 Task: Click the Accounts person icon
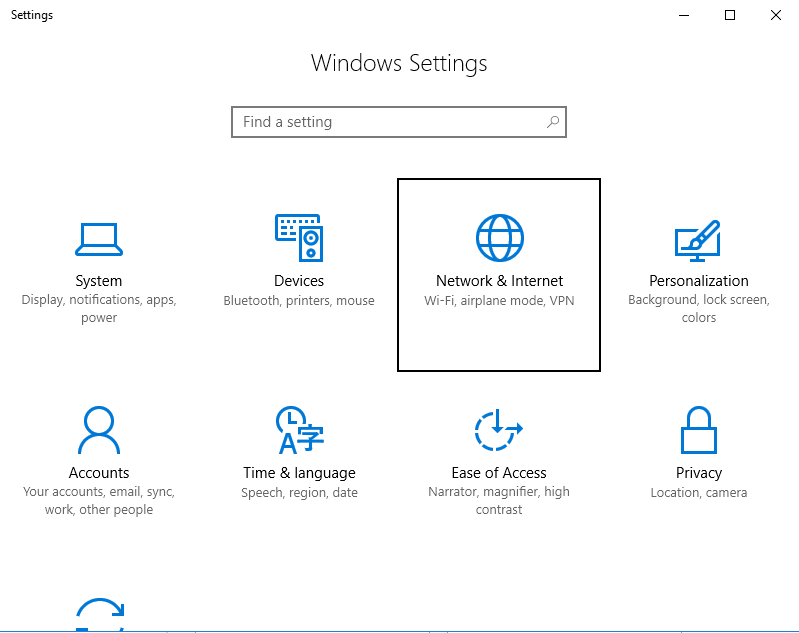point(99,430)
